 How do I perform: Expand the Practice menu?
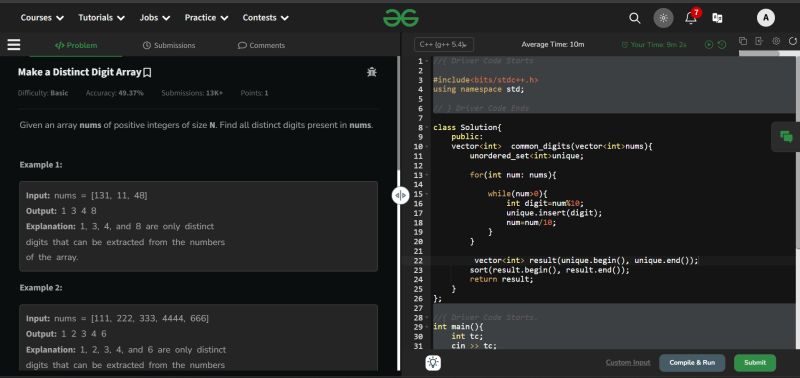(x=207, y=18)
